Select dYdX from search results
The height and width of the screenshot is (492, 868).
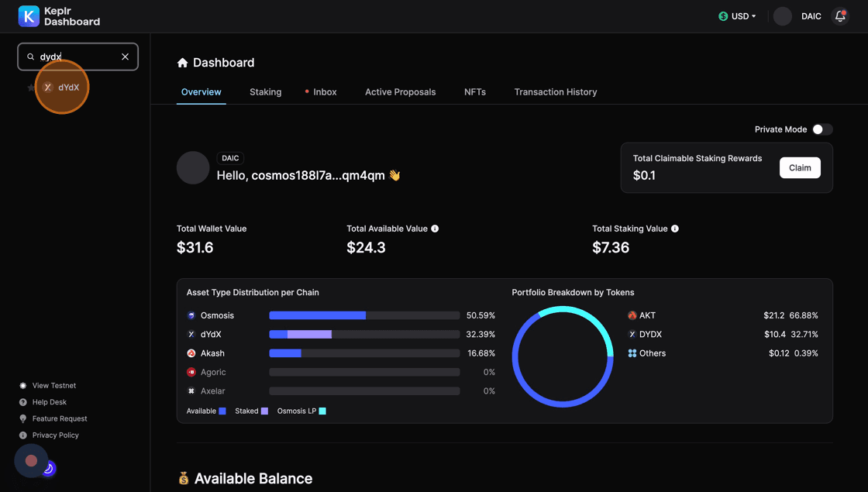click(x=68, y=88)
